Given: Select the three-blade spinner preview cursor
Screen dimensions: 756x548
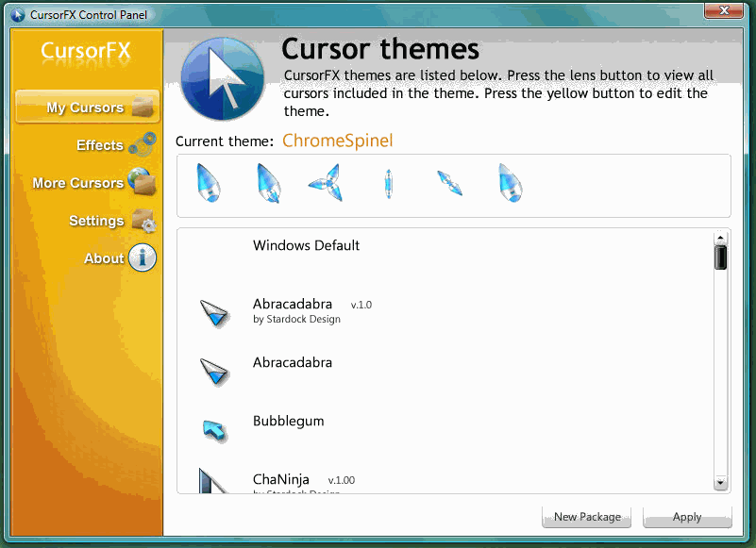Looking at the screenshot, I should pyautogui.click(x=327, y=183).
